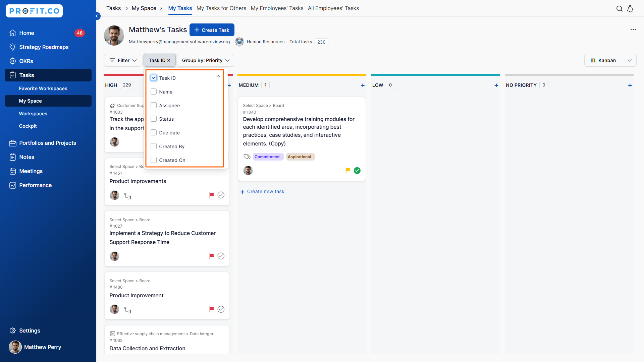The image size is (644, 362).
Task: Click the red flag on task 1027
Action: pos(212,256)
